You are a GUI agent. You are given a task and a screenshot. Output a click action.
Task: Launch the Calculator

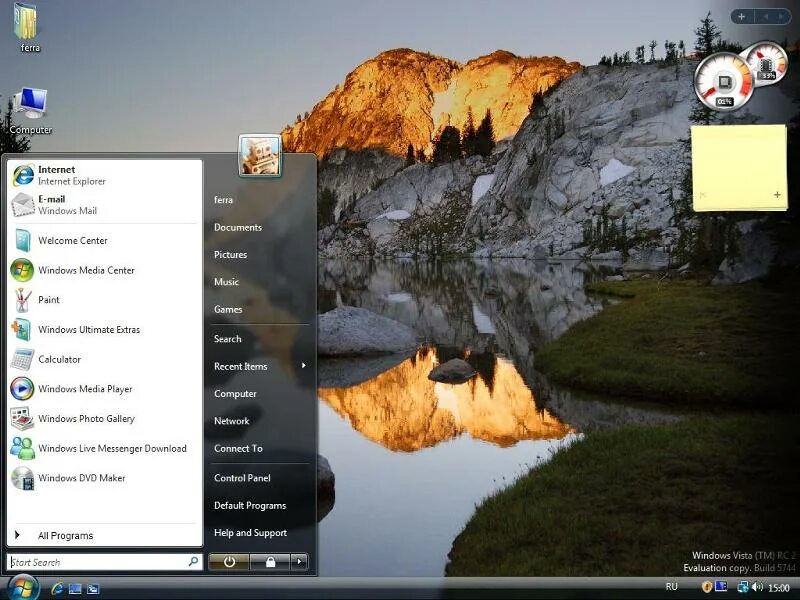click(105, 359)
